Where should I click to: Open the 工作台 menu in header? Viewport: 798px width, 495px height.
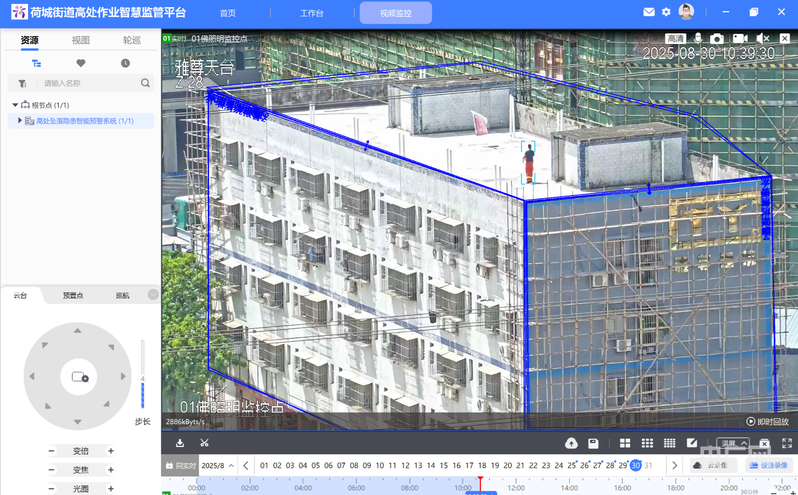(312, 13)
